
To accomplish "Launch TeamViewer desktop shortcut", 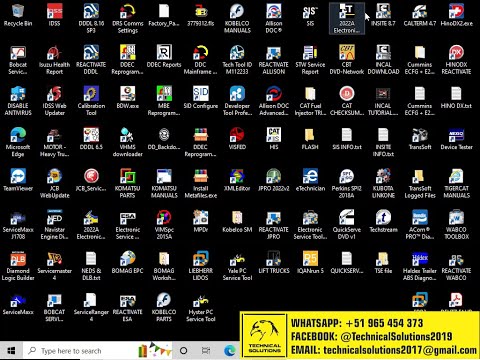I will (x=18, y=180).
